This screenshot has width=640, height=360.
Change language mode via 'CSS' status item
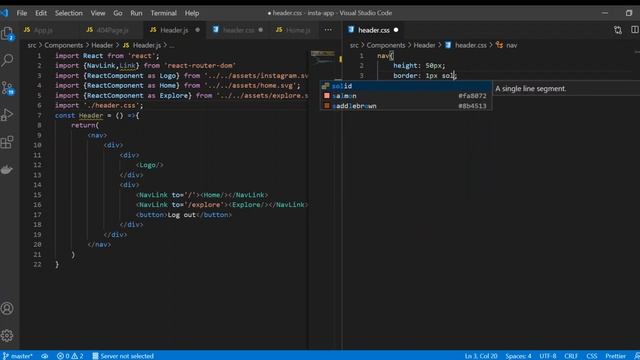[x=592, y=356]
